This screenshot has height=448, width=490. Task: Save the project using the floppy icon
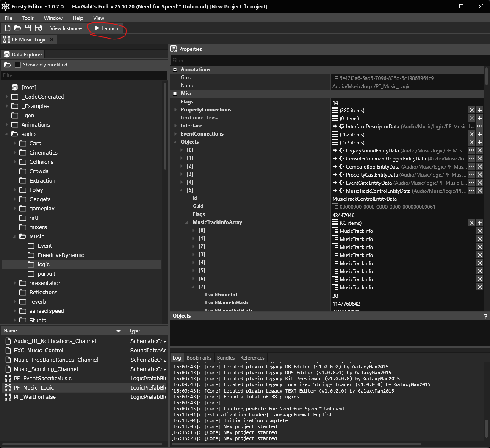coord(28,28)
